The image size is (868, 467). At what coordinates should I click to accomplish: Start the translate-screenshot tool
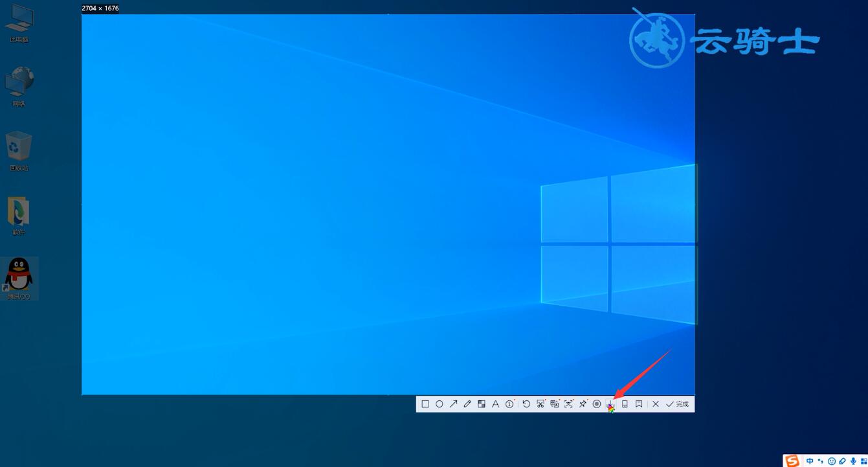coord(555,404)
